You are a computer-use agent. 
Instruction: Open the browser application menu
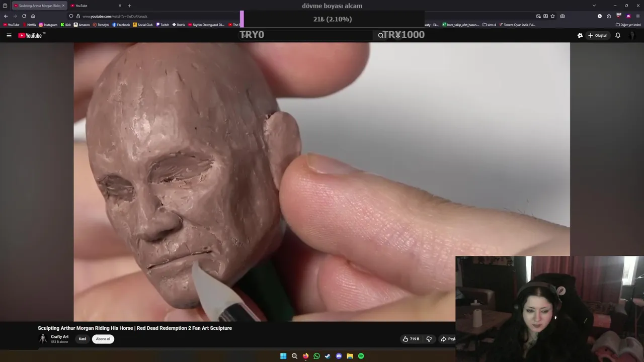[x=638, y=16]
